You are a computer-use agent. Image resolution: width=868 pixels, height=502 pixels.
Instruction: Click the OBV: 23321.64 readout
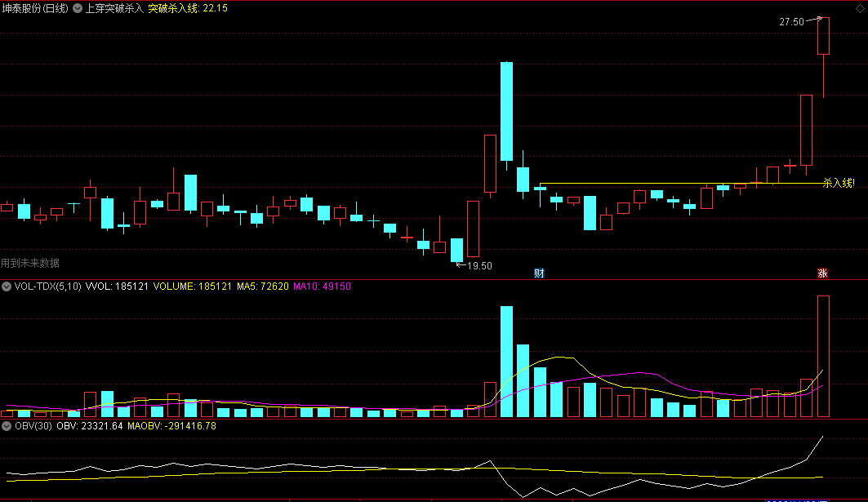(x=90, y=426)
